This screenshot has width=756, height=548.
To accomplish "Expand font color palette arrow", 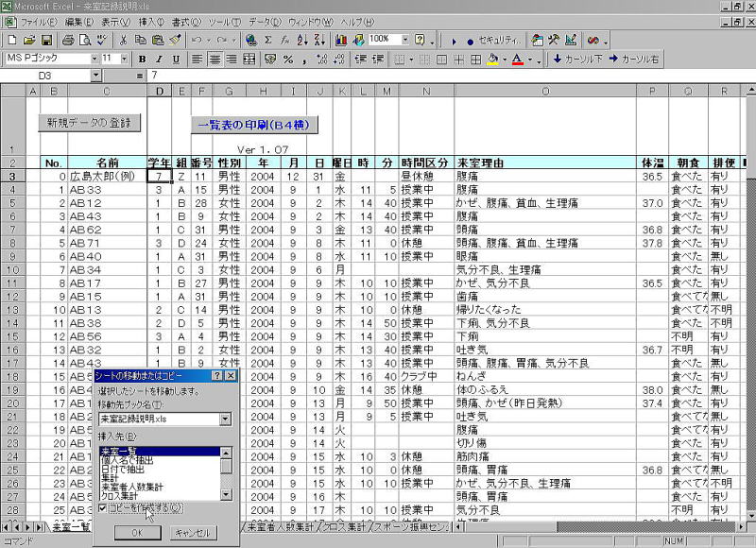I will tap(530, 60).
